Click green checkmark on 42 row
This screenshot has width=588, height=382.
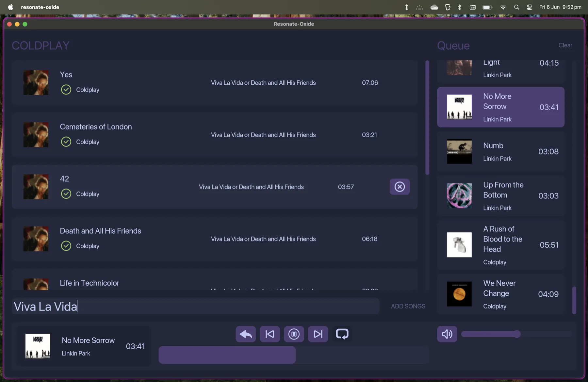[x=66, y=194]
